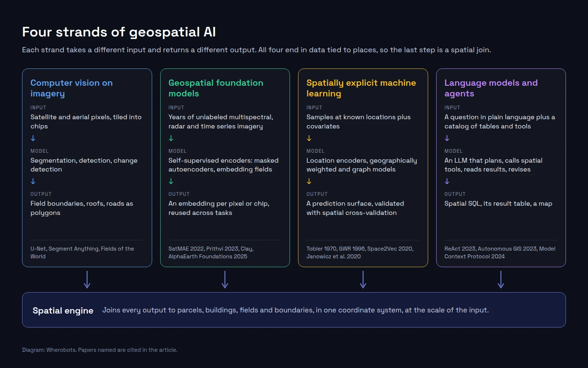Click the INPUT label in Geospatial foundation card
This screenshot has height=368, width=588.
pos(176,107)
